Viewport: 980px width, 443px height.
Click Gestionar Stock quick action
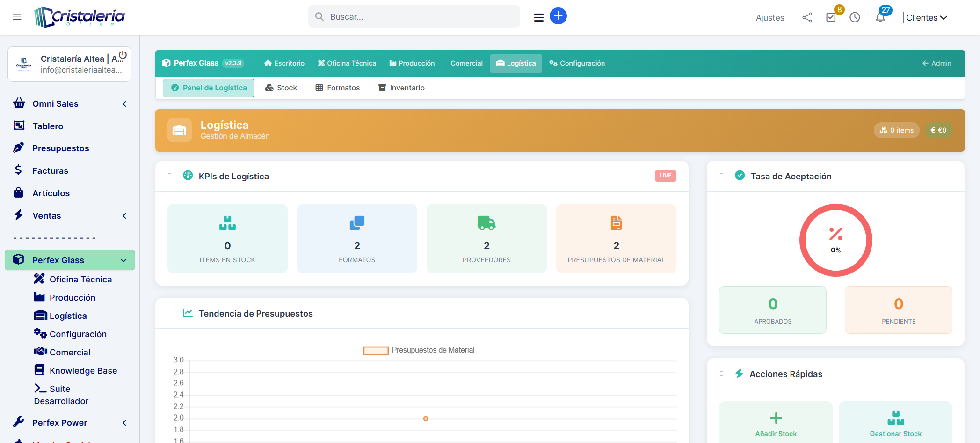[x=895, y=424]
